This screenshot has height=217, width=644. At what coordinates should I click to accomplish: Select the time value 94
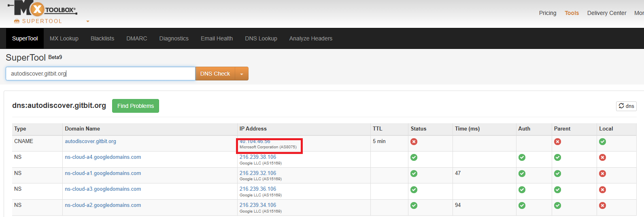(x=458, y=205)
